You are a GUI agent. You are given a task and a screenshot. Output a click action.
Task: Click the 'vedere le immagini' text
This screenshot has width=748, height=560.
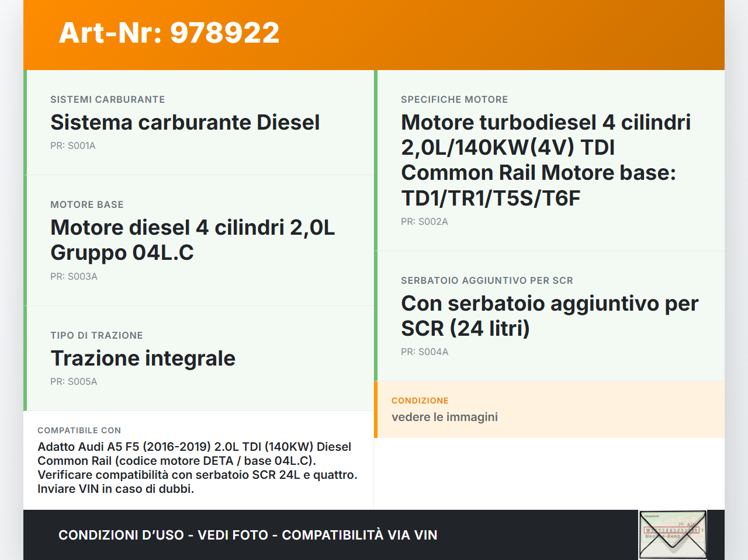point(445,417)
